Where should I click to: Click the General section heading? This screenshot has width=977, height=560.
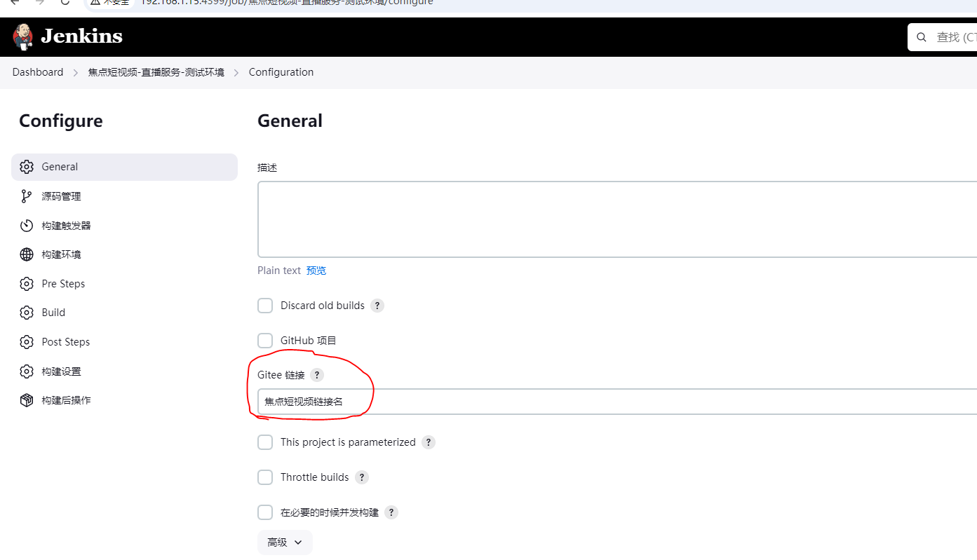pyautogui.click(x=290, y=121)
